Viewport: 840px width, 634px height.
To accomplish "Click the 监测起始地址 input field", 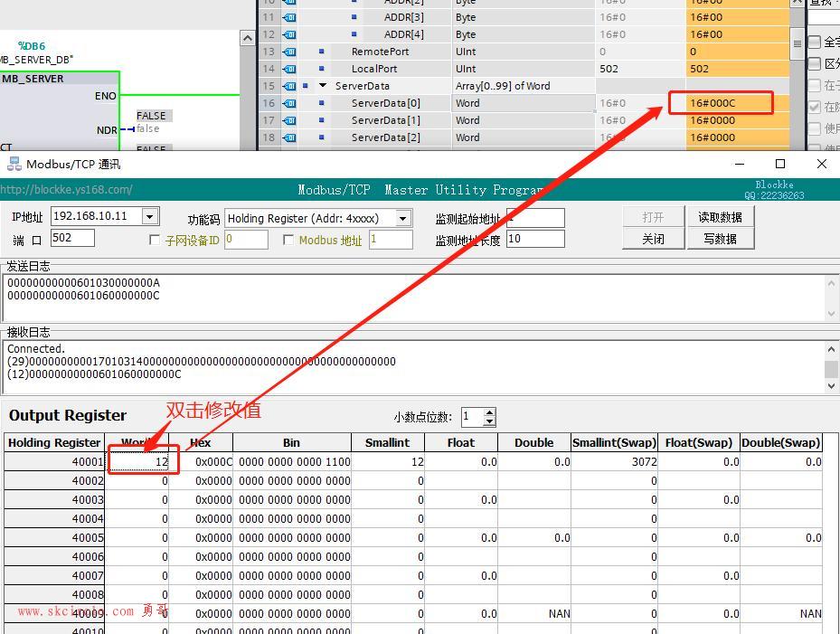I will (x=535, y=218).
